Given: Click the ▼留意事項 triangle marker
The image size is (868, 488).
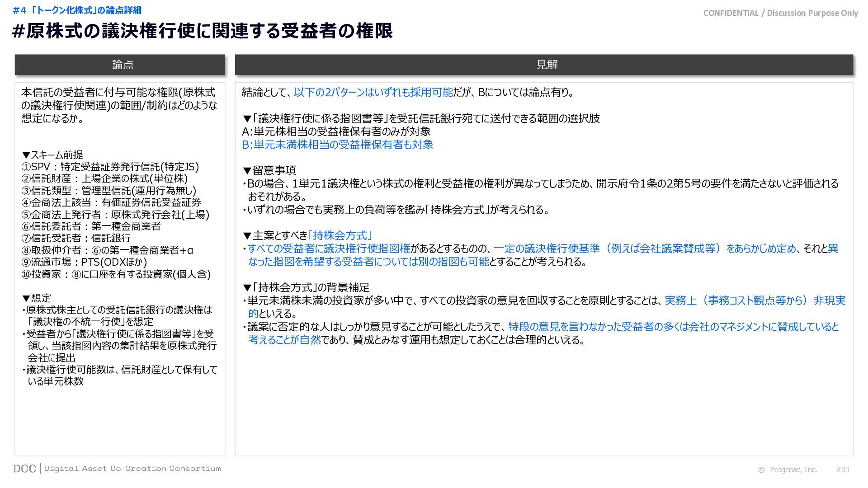Looking at the screenshot, I should [247, 170].
